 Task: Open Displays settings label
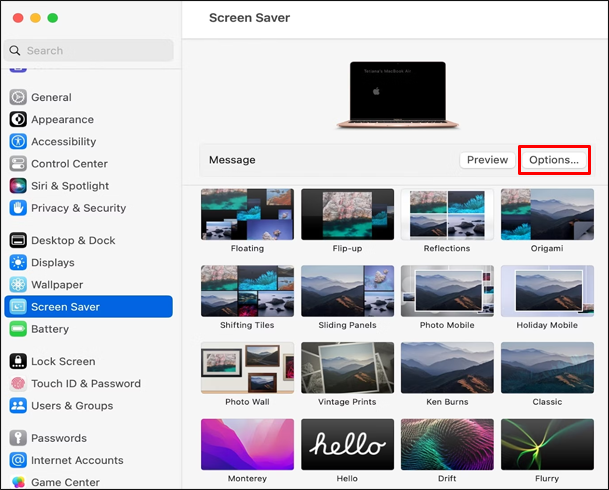tap(53, 262)
